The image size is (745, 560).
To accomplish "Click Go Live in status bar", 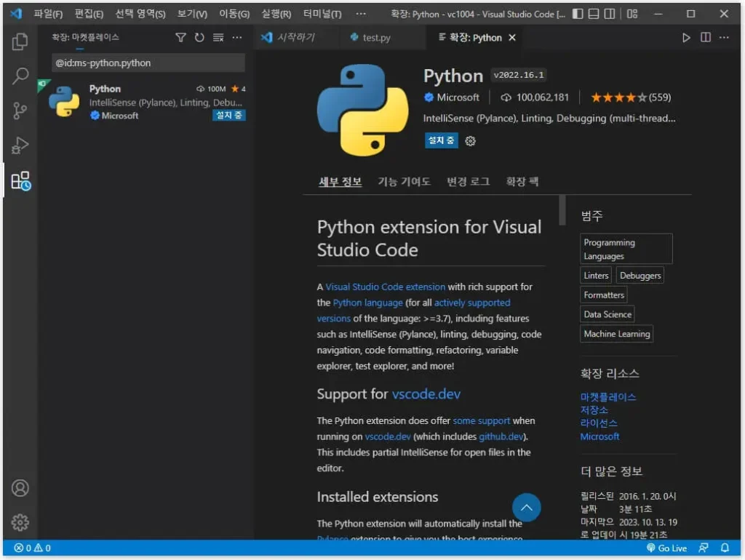I will [x=666, y=548].
